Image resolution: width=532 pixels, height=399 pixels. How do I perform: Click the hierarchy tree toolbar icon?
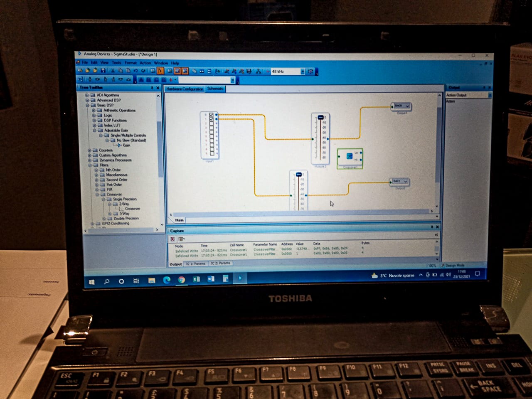tap(259, 71)
